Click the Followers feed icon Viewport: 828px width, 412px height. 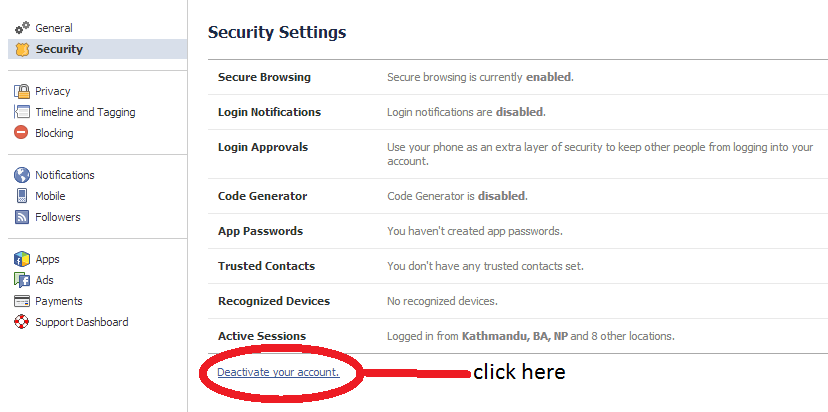22,217
